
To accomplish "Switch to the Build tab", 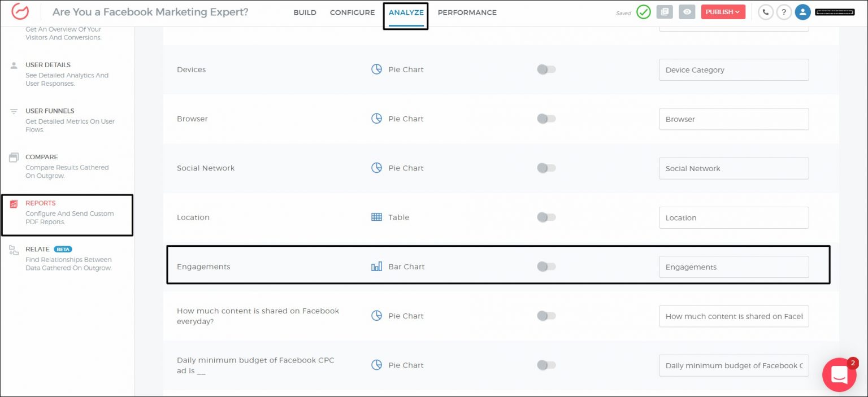I will coord(305,12).
